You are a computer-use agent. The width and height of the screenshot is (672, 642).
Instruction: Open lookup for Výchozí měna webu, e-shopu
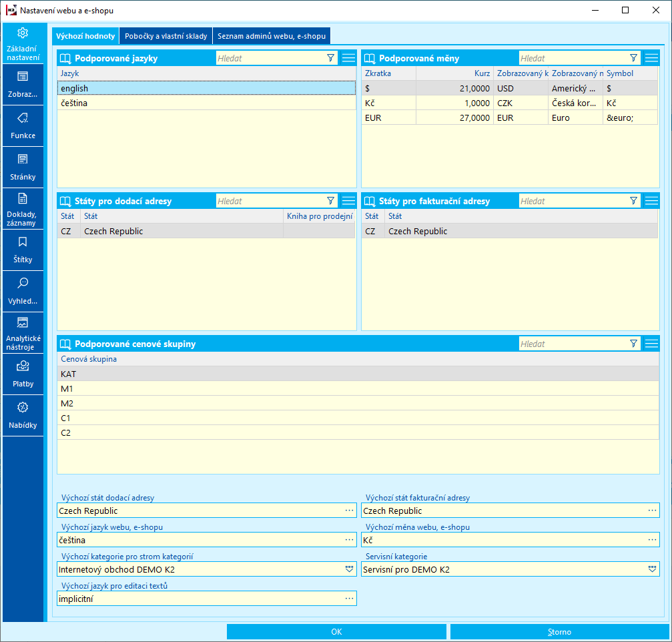coord(651,540)
